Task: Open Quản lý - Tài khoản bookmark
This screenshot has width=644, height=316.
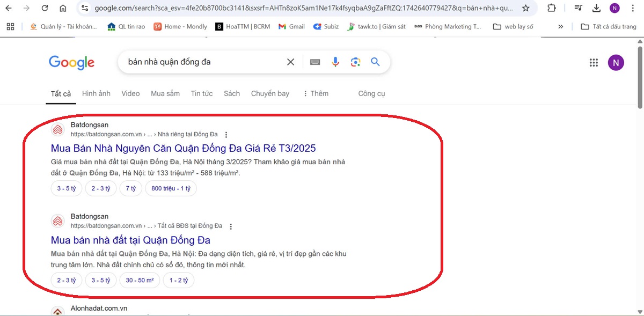Action: pos(63,26)
